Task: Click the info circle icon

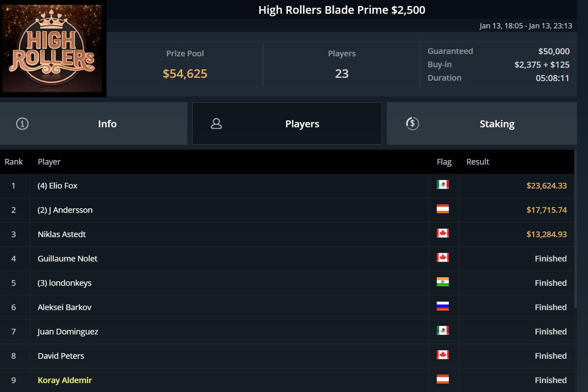Action: point(22,124)
